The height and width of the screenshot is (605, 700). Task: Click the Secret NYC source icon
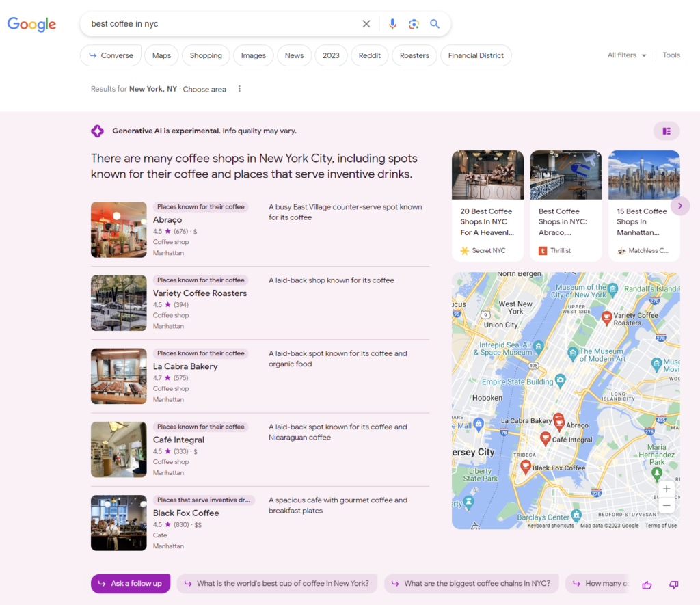pyautogui.click(x=465, y=250)
